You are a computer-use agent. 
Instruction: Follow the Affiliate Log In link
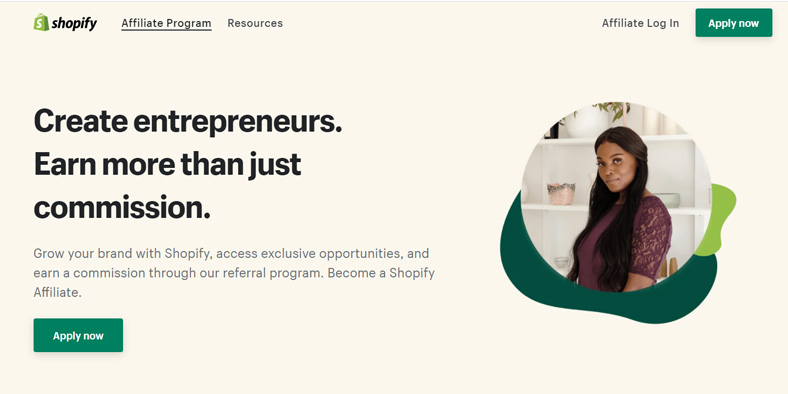640,23
